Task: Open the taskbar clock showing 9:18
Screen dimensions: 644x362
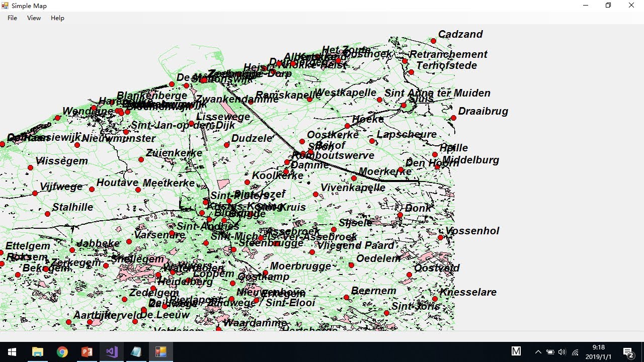Action: coord(599,352)
